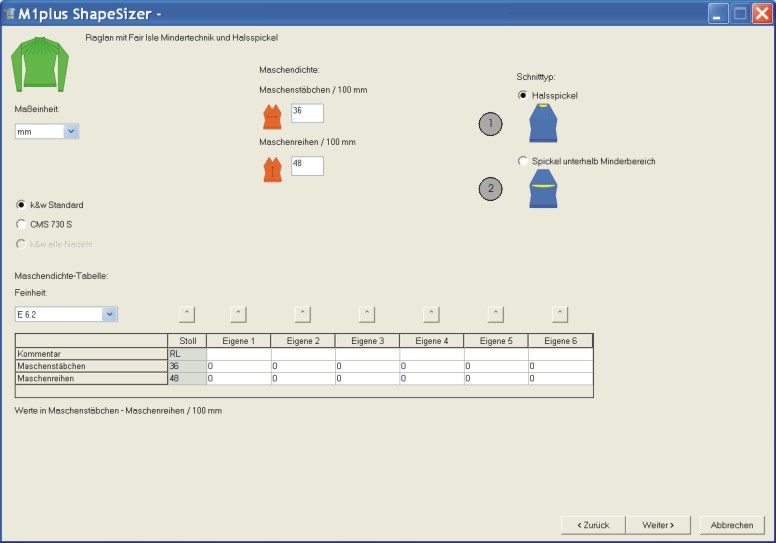776x543 pixels.
Task: Click the circled number 1 marker
Action: [490, 124]
